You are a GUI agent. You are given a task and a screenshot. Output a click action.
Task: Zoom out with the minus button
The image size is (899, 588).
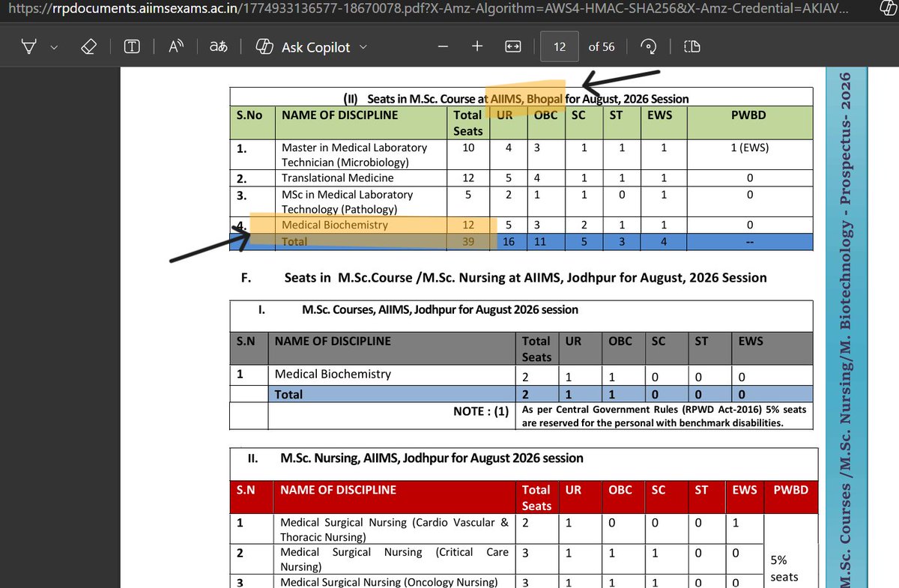click(444, 46)
